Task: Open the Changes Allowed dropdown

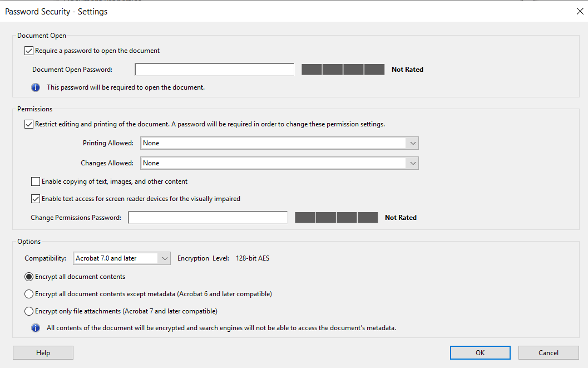Action: point(279,163)
